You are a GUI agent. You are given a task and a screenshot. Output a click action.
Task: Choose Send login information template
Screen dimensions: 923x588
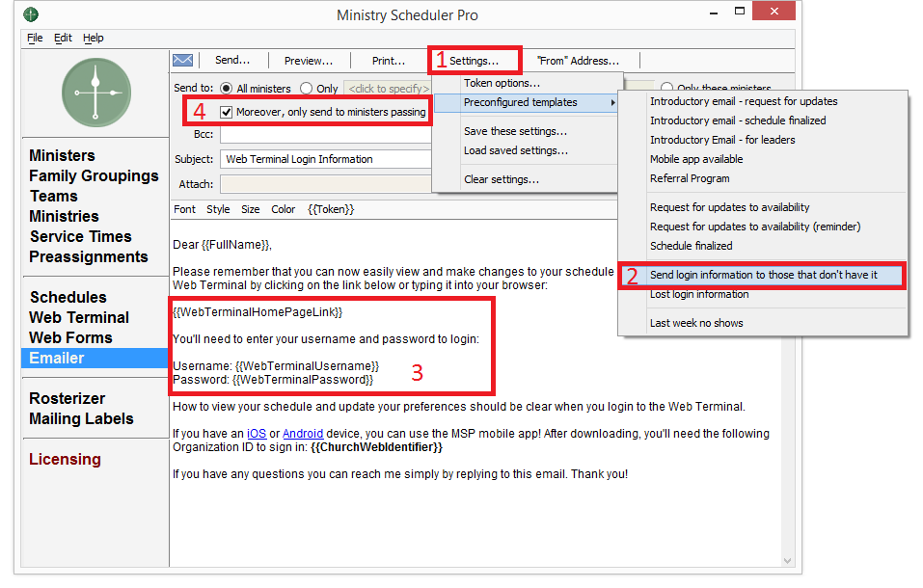(x=763, y=276)
